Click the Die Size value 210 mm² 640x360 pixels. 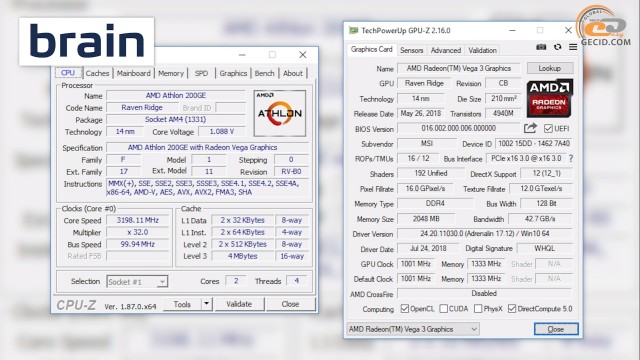pyautogui.click(x=503, y=98)
